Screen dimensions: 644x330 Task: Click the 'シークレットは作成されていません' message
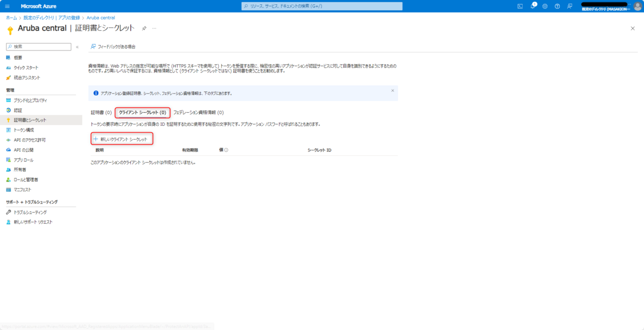click(x=143, y=162)
